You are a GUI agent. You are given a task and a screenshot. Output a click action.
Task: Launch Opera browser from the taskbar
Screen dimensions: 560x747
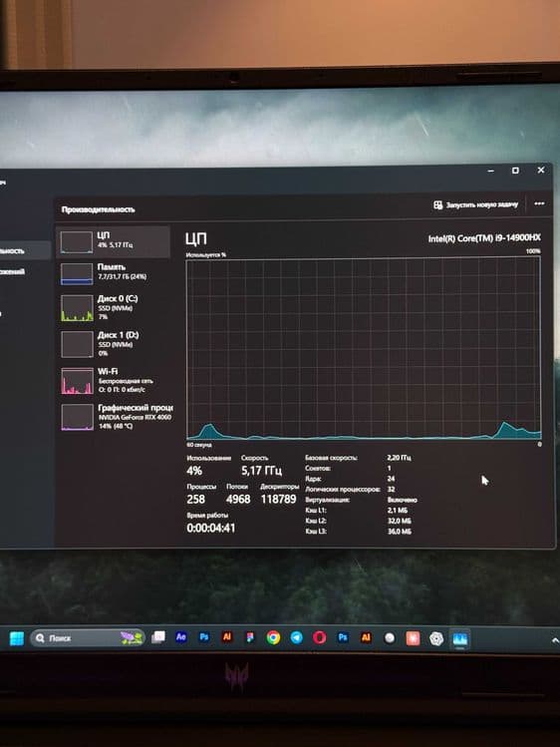[x=319, y=638]
